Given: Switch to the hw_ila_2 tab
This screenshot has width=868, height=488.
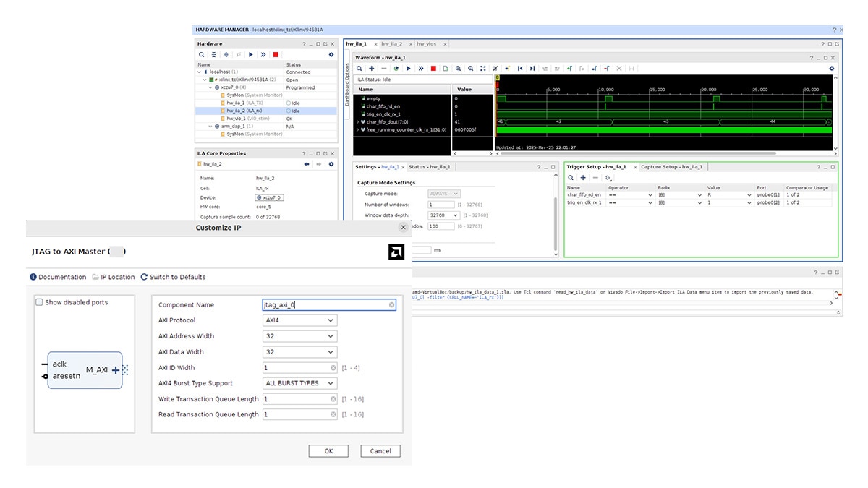Looking at the screenshot, I should coord(391,44).
